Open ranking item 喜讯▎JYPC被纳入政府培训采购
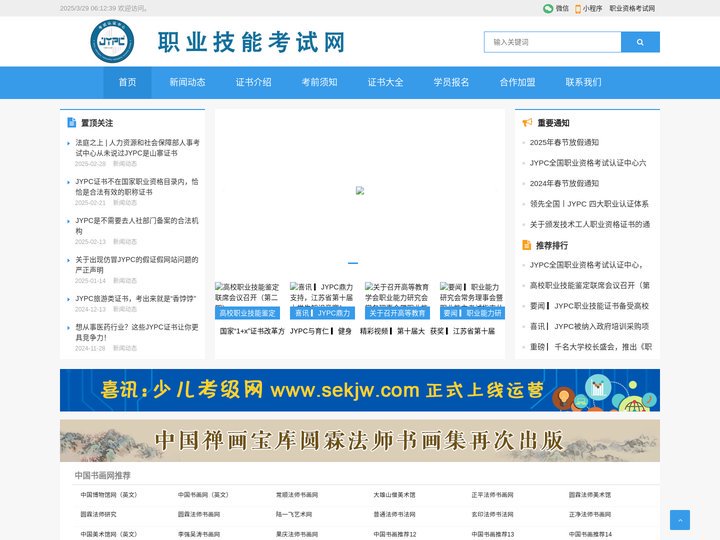The width and height of the screenshot is (720, 540). [x=589, y=326]
